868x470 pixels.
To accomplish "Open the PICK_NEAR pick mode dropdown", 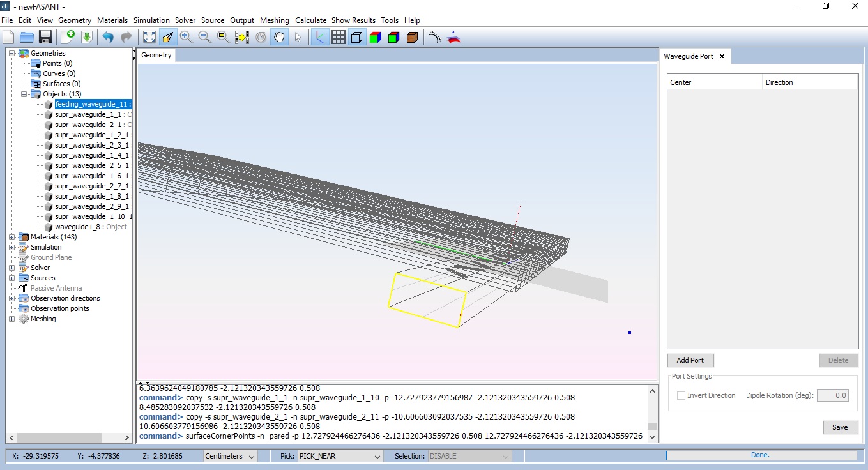I will [x=340, y=456].
